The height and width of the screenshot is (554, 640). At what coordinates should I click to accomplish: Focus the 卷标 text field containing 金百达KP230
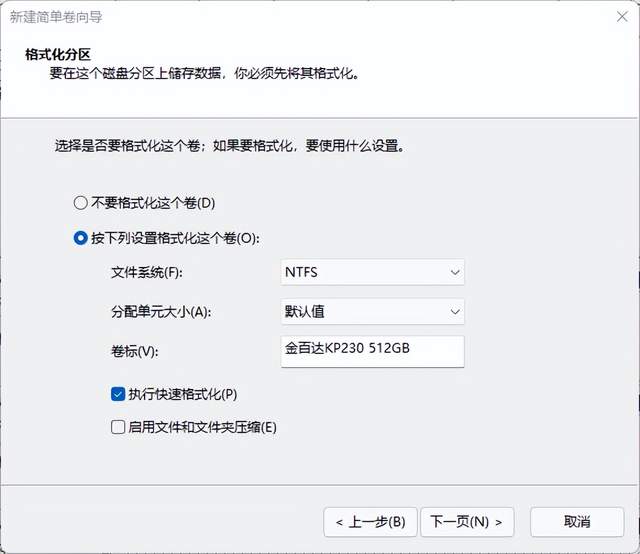click(x=372, y=351)
